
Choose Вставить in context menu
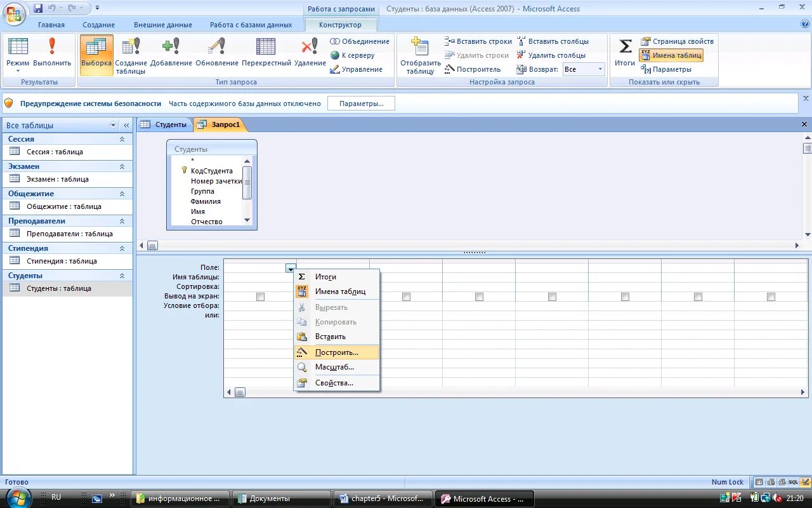337,337
